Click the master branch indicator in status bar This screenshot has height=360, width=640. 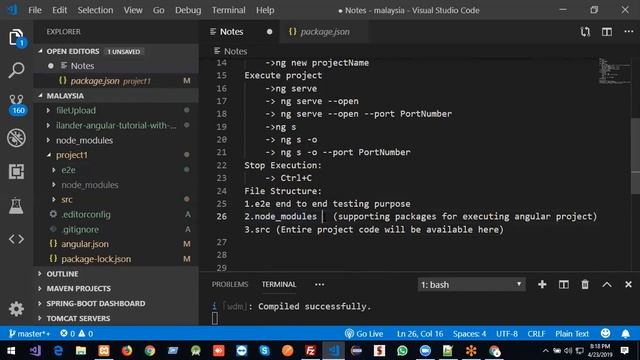click(29, 334)
